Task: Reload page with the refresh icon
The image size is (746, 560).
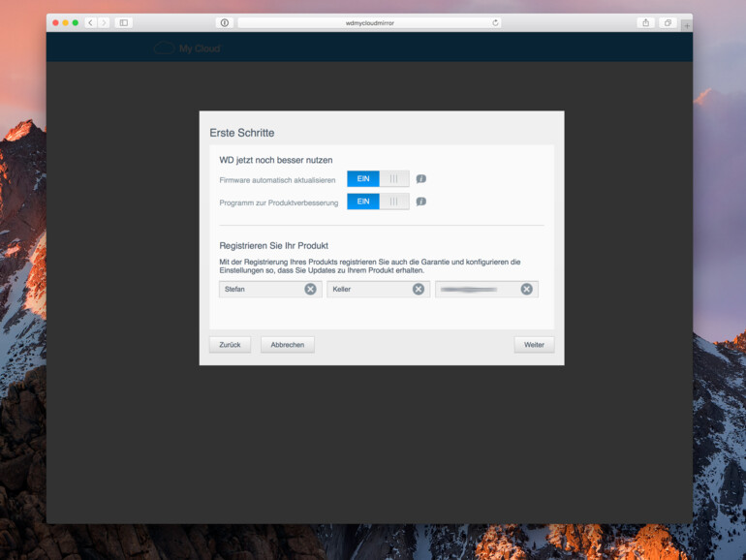Action: pos(495,23)
